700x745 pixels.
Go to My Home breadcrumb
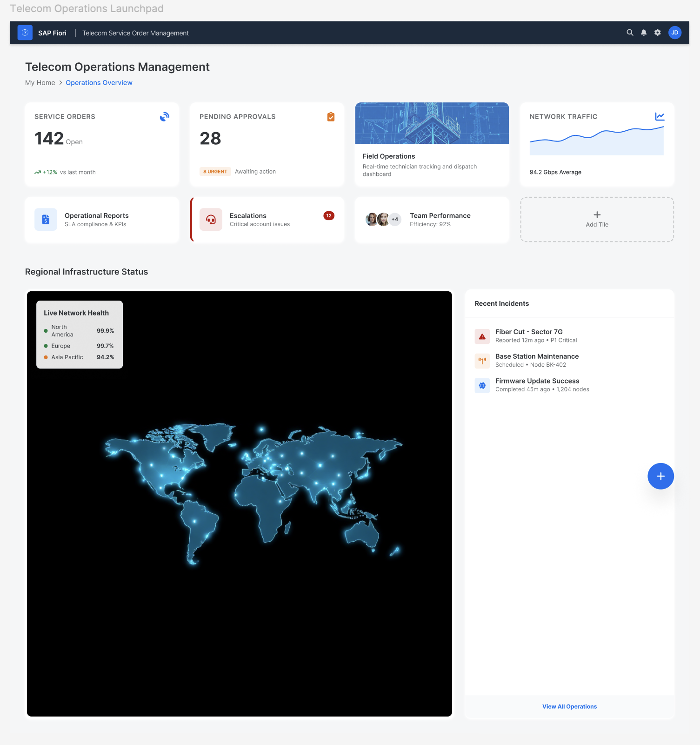[x=40, y=83]
